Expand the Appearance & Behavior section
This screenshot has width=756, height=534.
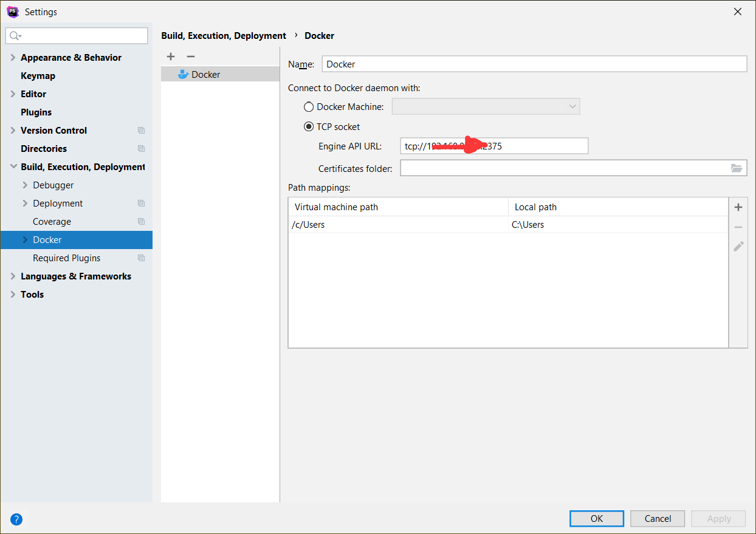[x=13, y=58]
